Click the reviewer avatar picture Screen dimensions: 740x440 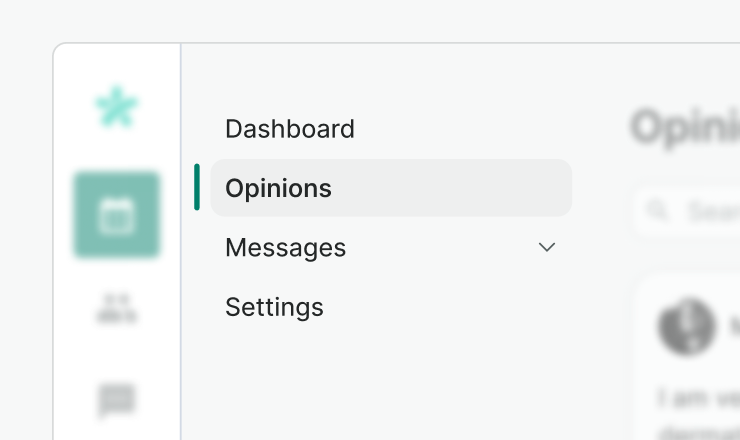pos(686,327)
